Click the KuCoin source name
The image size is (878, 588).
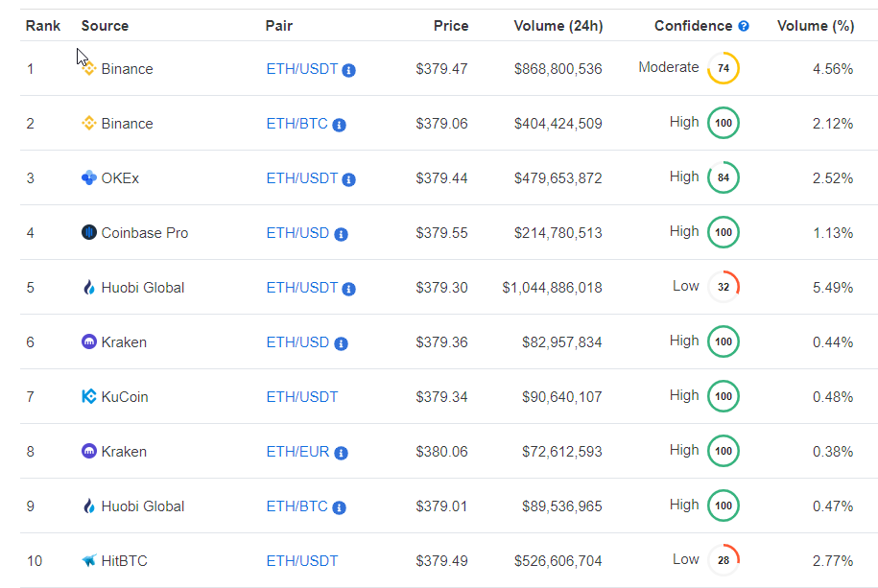(125, 396)
